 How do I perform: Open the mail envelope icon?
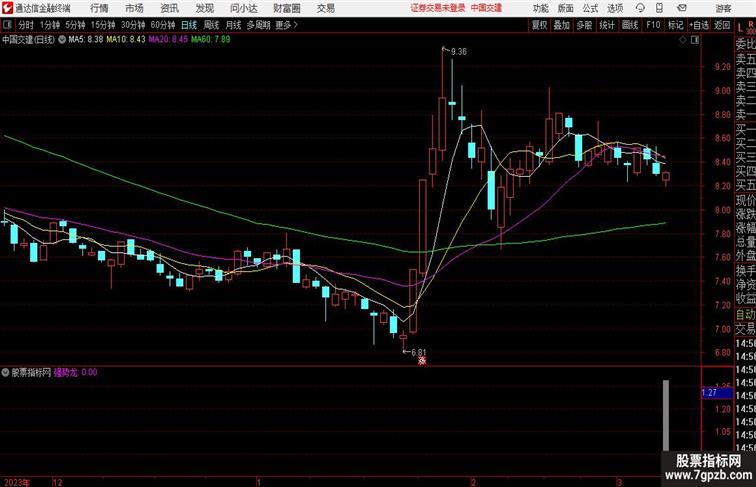pyautogui.click(x=682, y=8)
